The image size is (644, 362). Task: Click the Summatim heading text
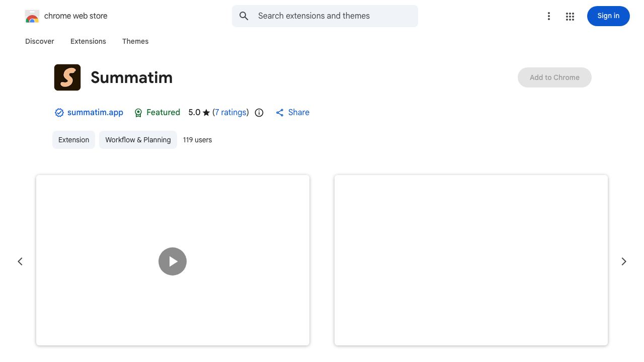[132, 77]
